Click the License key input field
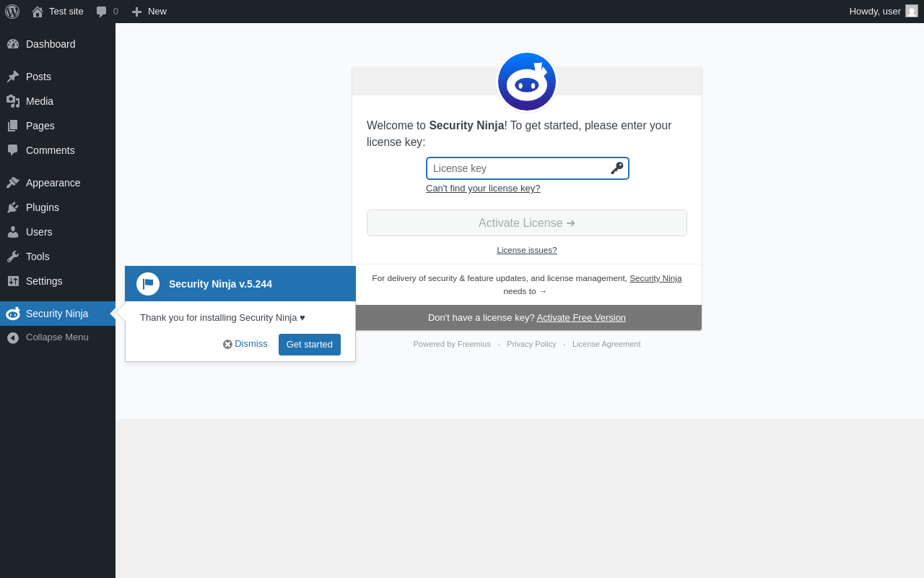Image resolution: width=924 pixels, height=578 pixels. point(528,168)
